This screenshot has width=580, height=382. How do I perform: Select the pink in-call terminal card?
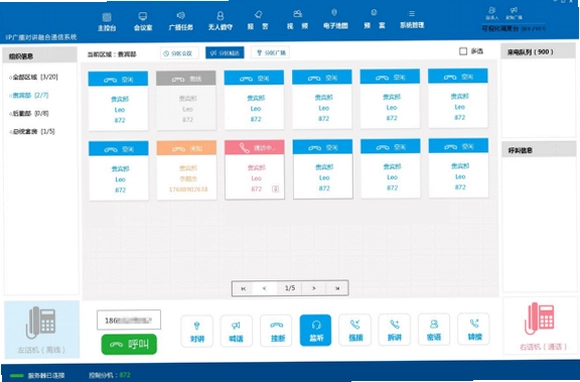(x=255, y=169)
